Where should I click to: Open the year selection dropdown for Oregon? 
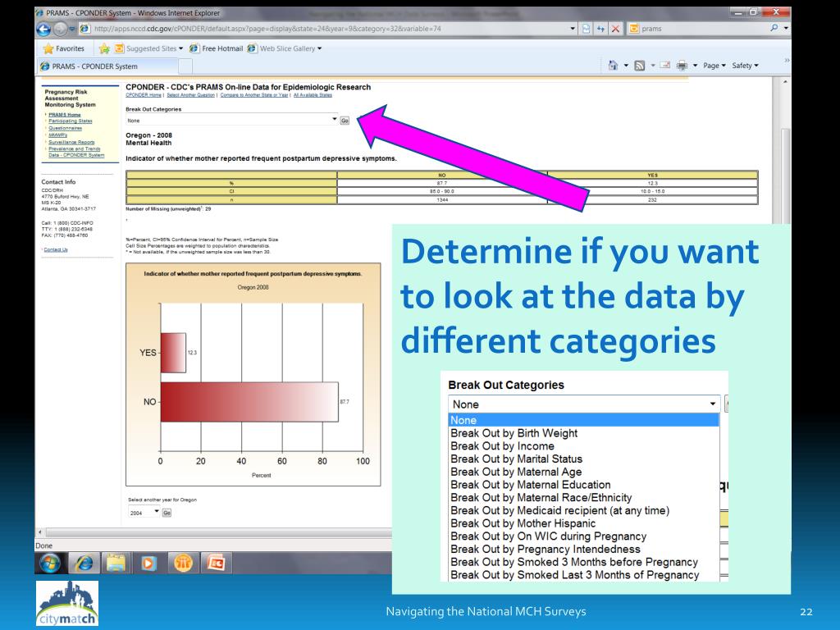(144, 512)
